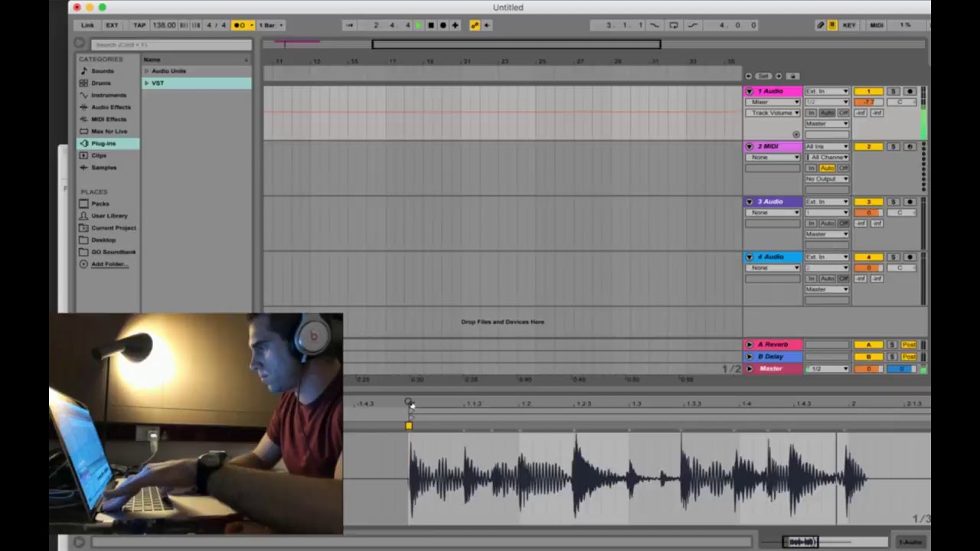Viewport: 980px width, 551px height.
Task: Arm track 1 Audio for recording
Action: pos(910,91)
